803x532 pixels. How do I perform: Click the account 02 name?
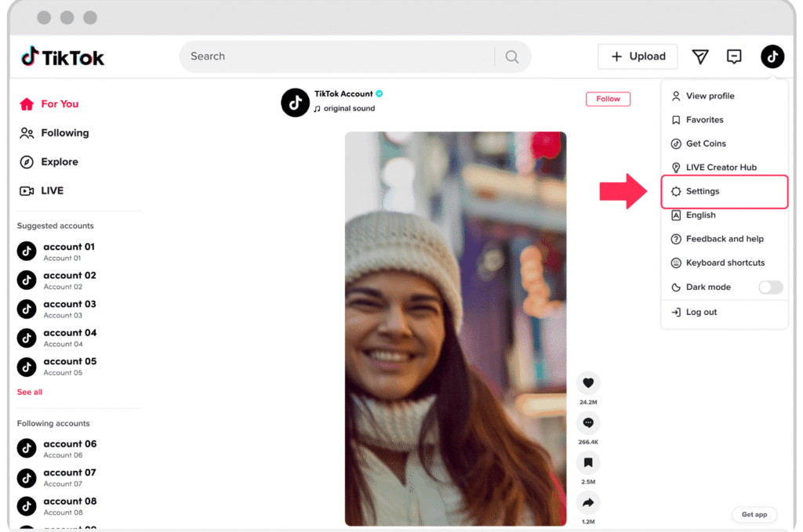tap(70, 275)
